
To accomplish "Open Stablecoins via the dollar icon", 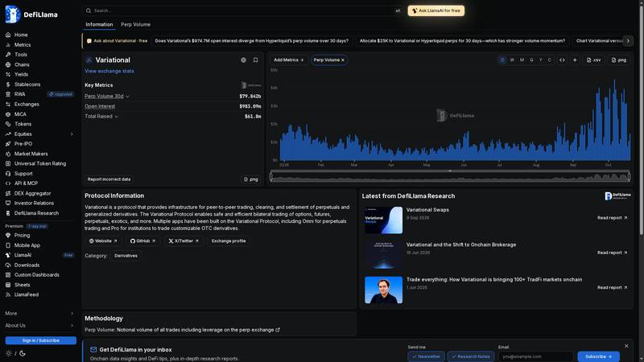I will [x=8, y=84].
